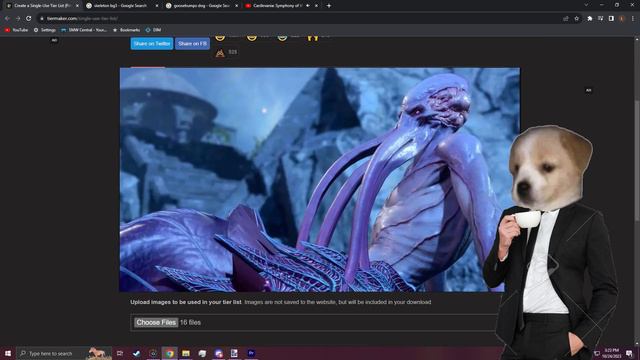640x360 pixels.
Task: Open the SMW Central bookmark
Action: (84, 30)
